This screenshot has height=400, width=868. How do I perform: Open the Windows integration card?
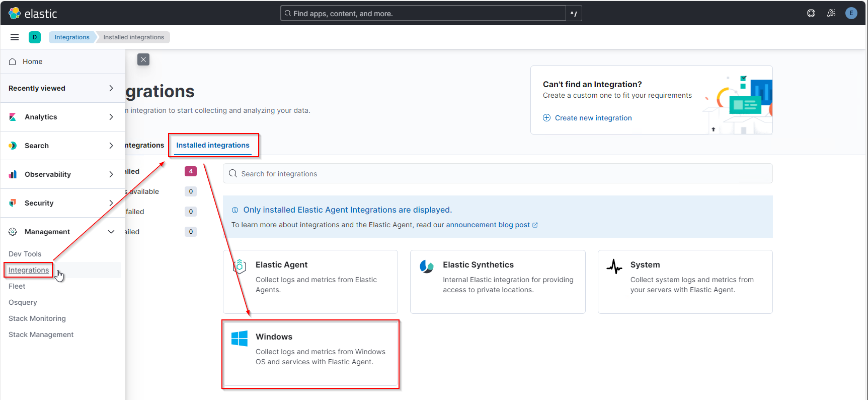310,354
